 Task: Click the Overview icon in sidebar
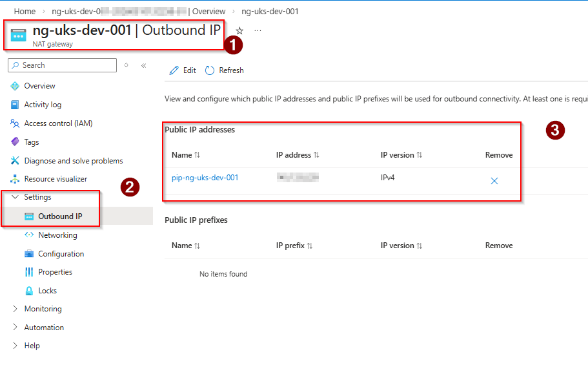point(15,86)
